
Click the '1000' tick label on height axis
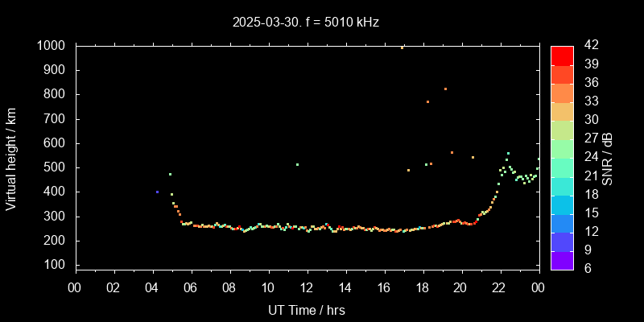[x=51, y=46]
